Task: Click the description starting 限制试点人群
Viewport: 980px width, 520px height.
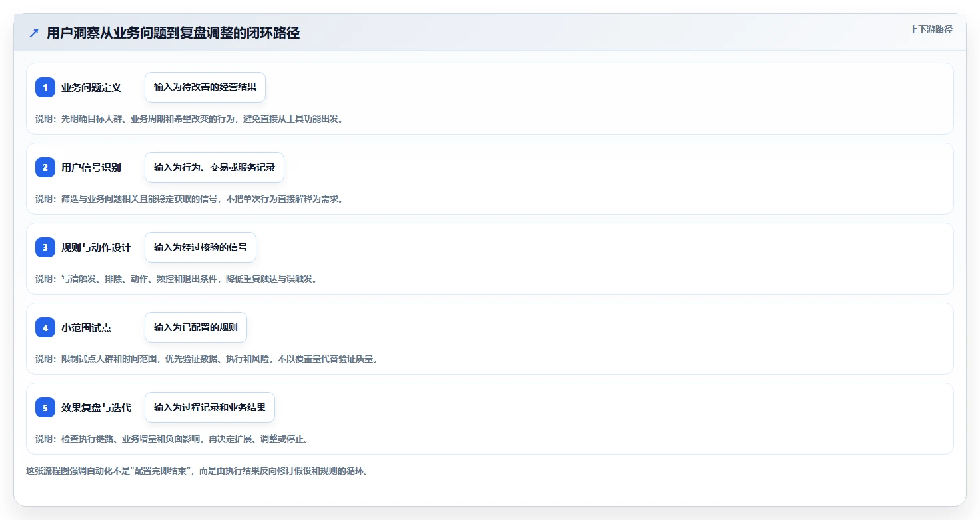Action: pyautogui.click(x=207, y=359)
